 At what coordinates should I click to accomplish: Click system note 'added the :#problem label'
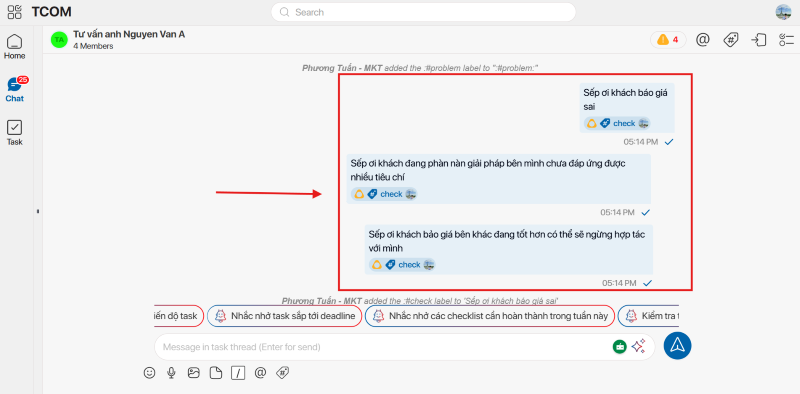[x=421, y=67]
